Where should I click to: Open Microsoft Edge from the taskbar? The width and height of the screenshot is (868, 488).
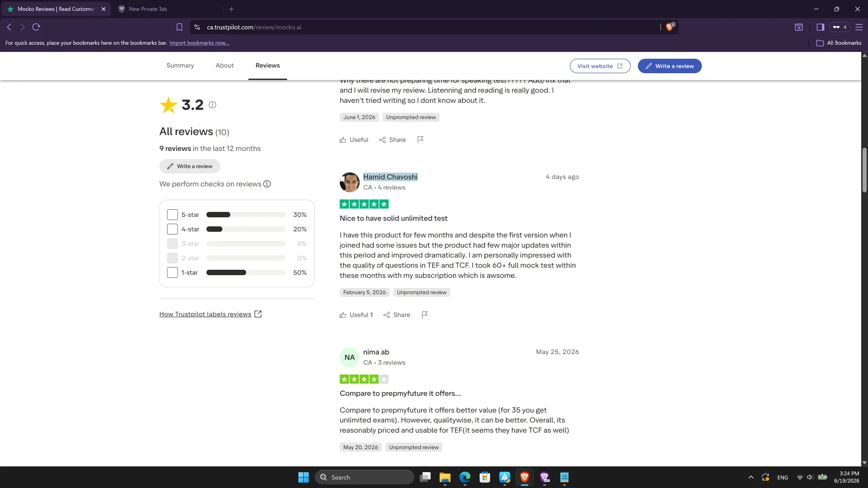(x=465, y=477)
